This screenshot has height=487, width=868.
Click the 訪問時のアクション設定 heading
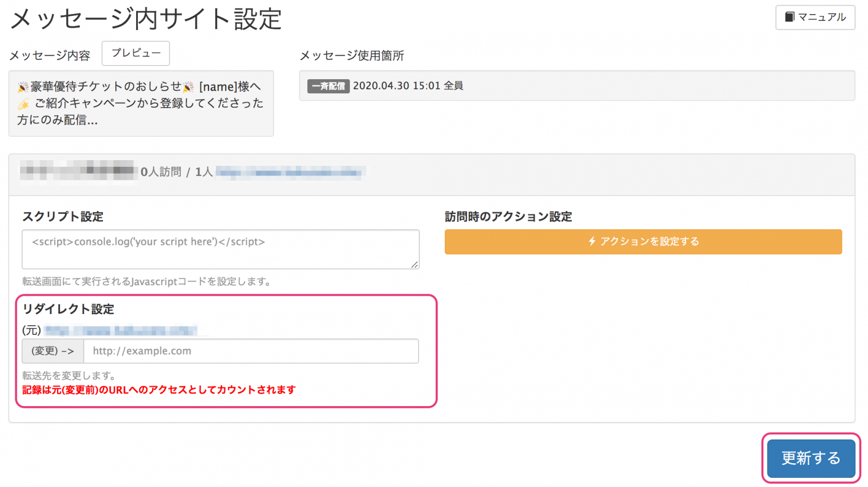508,217
